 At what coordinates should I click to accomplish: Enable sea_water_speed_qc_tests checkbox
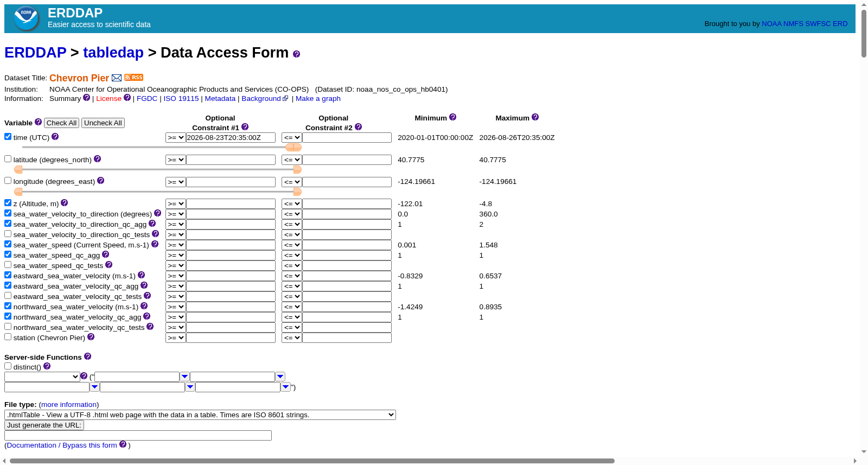click(x=8, y=265)
